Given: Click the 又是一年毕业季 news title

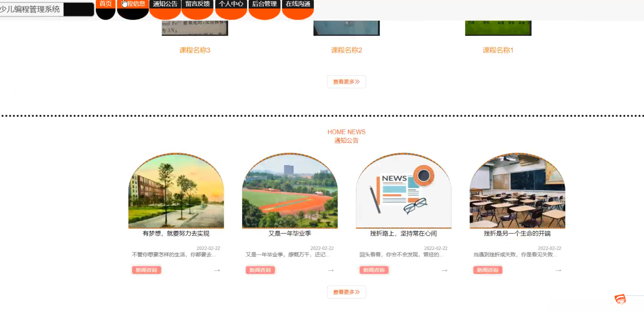Looking at the screenshot, I should [x=290, y=234].
